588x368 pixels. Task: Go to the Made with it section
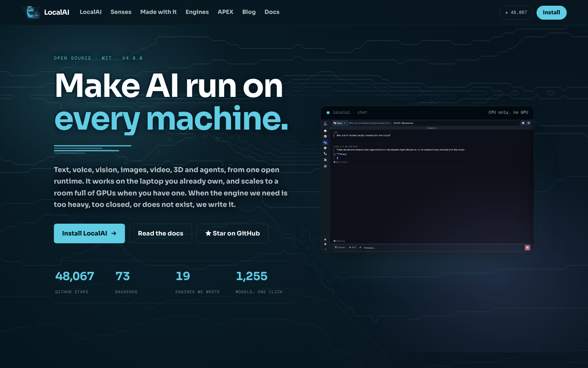(x=158, y=12)
